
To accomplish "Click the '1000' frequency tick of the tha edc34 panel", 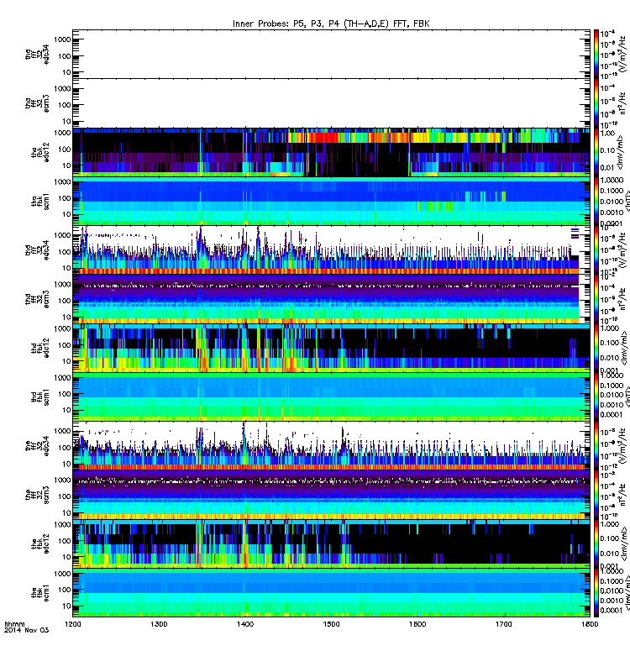I will pos(62,39).
